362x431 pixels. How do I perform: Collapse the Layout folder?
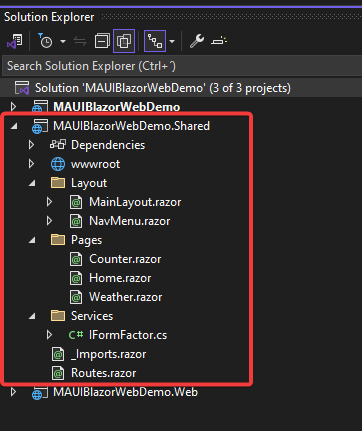click(x=32, y=183)
